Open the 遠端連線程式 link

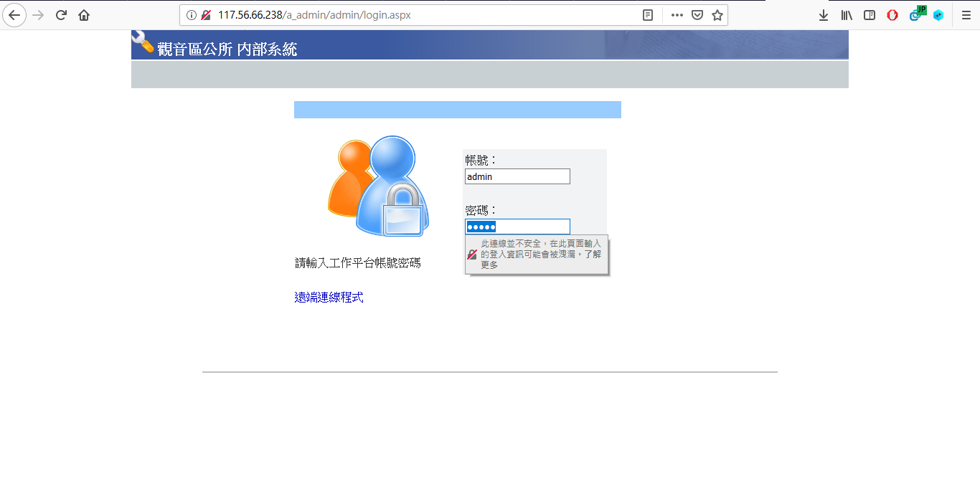329,298
